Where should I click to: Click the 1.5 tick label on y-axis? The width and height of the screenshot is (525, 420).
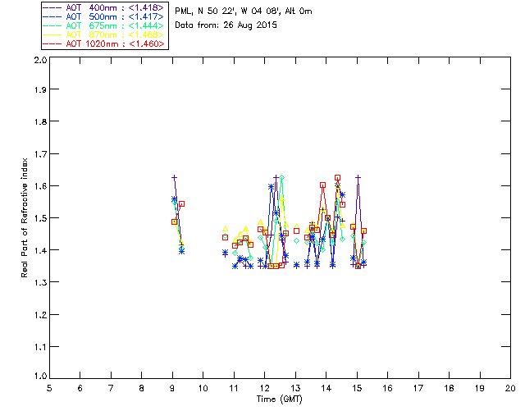click(x=40, y=218)
